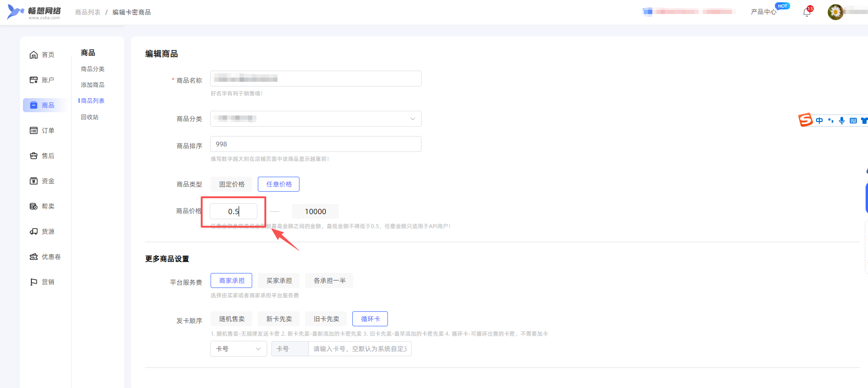The image size is (868, 388).
Task: Click the notification bell icon
Action: pos(807,12)
